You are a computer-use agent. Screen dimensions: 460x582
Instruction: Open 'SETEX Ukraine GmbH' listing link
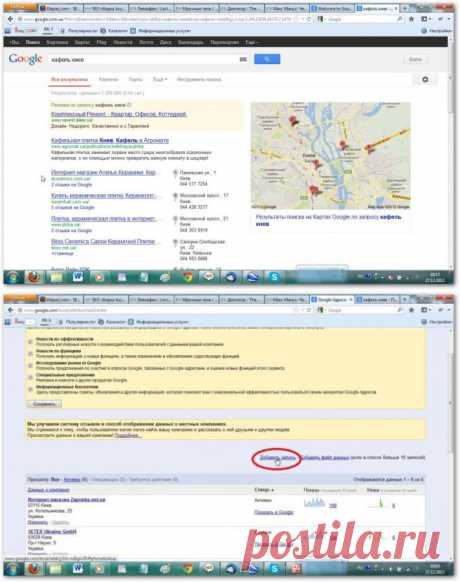pos(52,532)
